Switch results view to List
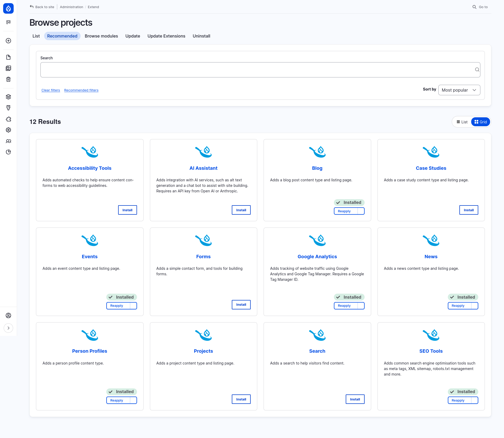Viewport: 504px width, 438px height. (462, 122)
